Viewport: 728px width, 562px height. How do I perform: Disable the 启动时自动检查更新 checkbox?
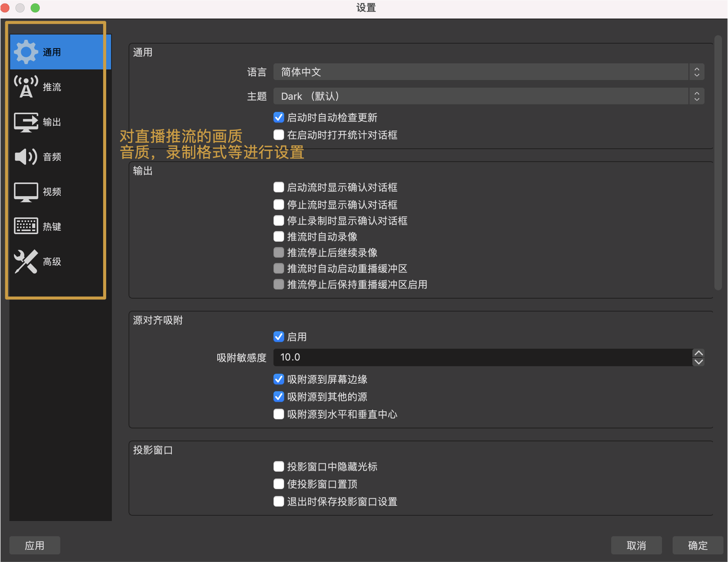[x=279, y=117]
